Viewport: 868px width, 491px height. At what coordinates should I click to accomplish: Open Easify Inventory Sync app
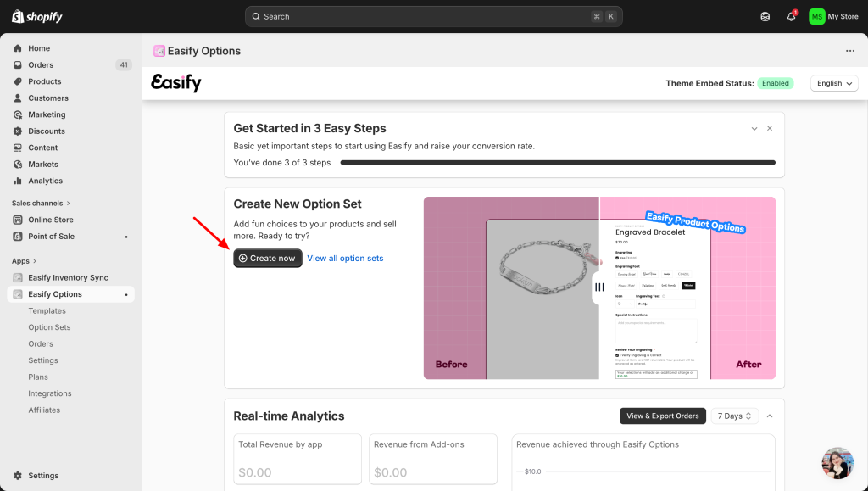tap(68, 277)
